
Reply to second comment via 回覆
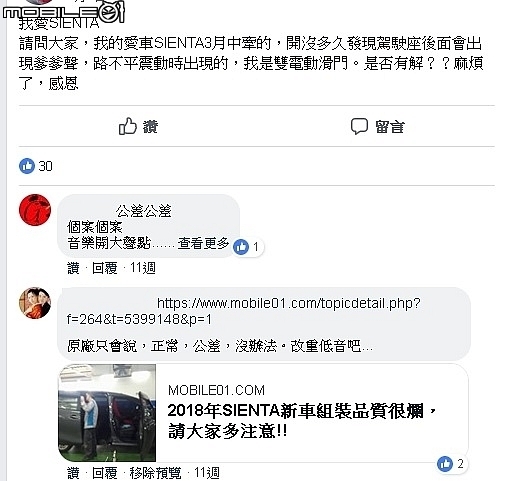[x=105, y=473]
